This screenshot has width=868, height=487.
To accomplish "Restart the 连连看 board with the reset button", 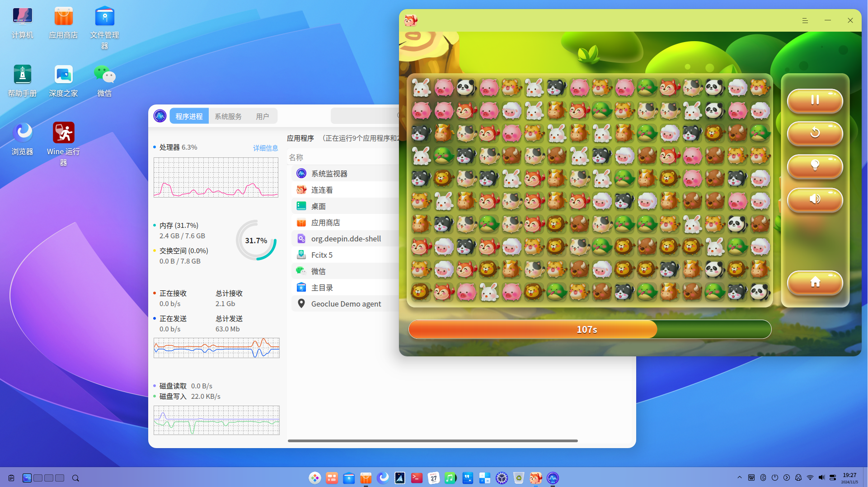I will point(815,133).
